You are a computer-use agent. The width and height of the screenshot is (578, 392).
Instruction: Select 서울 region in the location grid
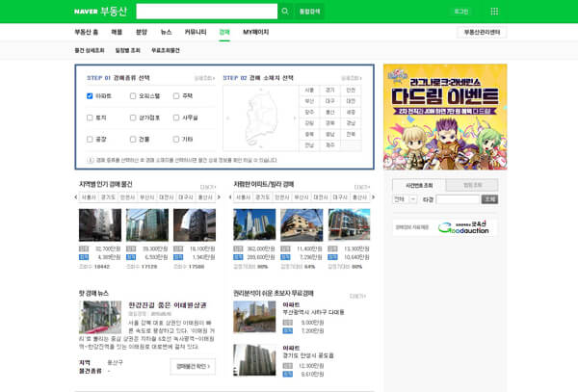coord(309,91)
